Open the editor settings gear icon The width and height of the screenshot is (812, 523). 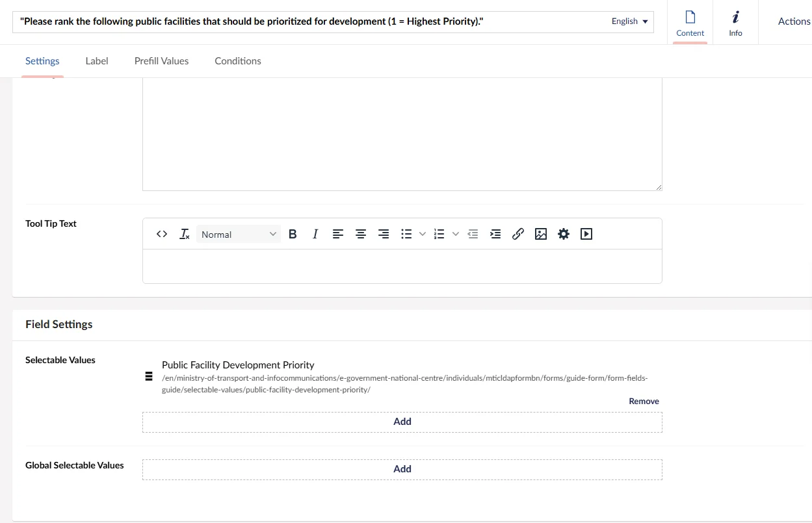coord(564,235)
